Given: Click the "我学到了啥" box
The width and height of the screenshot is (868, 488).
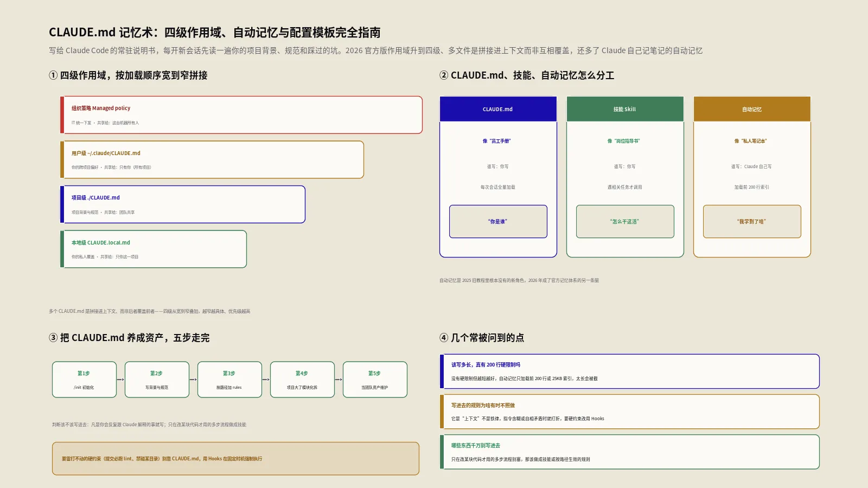Looking at the screenshot, I should [x=752, y=221].
